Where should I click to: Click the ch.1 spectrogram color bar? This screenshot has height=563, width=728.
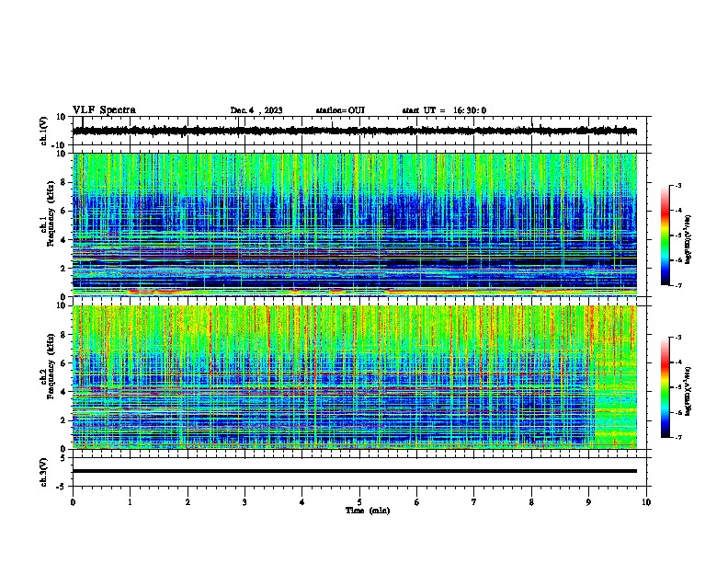click(665, 236)
